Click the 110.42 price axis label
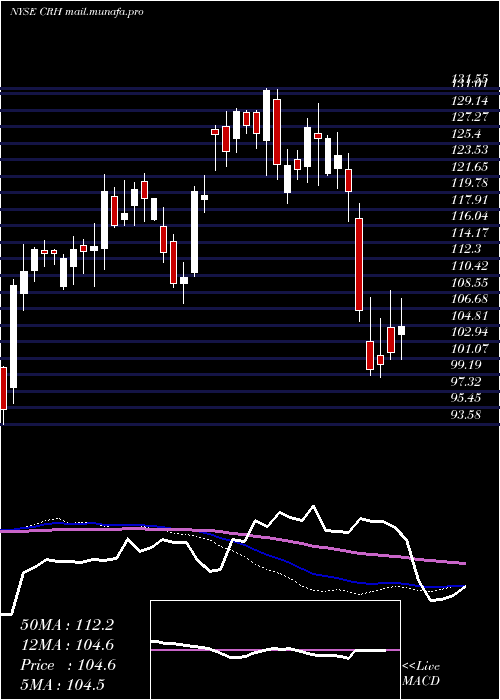The height and width of the screenshot is (700, 500). click(469, 266)
